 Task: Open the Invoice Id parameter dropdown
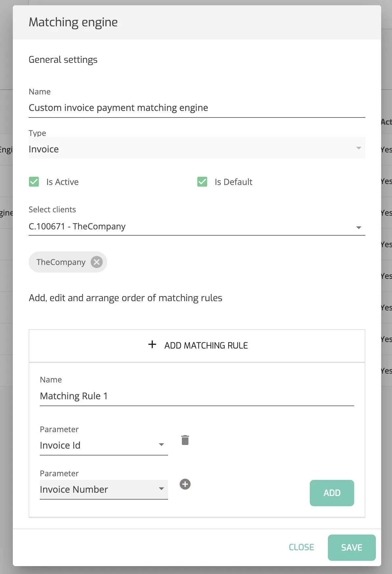[104, 445]
